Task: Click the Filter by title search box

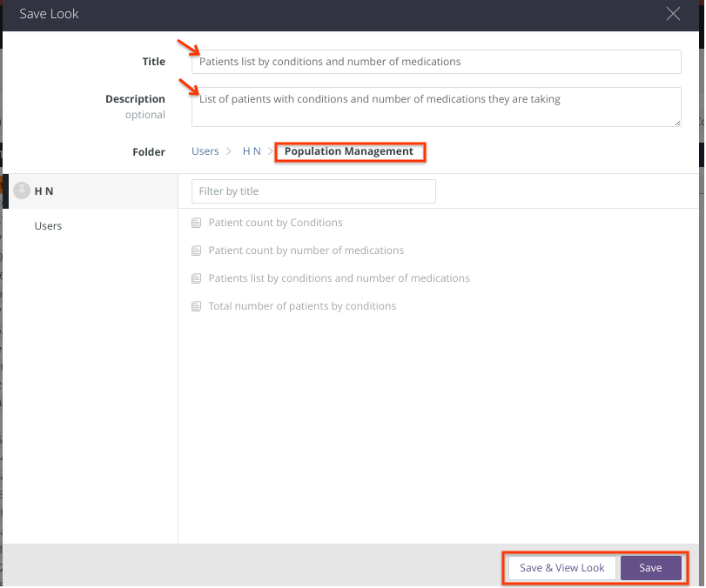Action: 313,191
